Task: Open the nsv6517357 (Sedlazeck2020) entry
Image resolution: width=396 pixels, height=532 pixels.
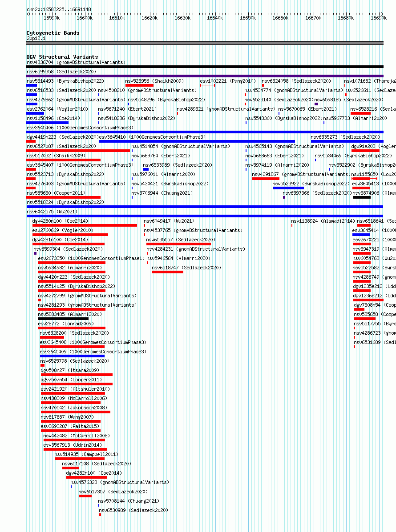Action: [113, 492]
